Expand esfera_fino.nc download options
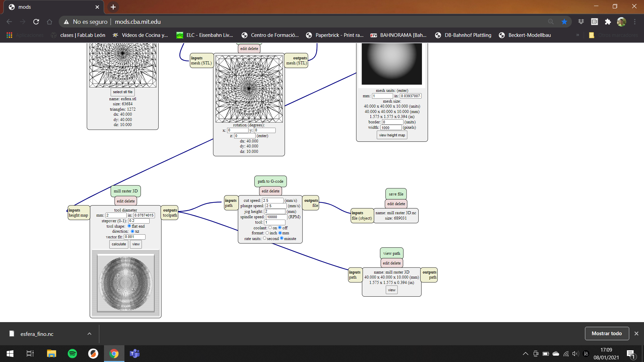644x362 pixels. (89, 334)
